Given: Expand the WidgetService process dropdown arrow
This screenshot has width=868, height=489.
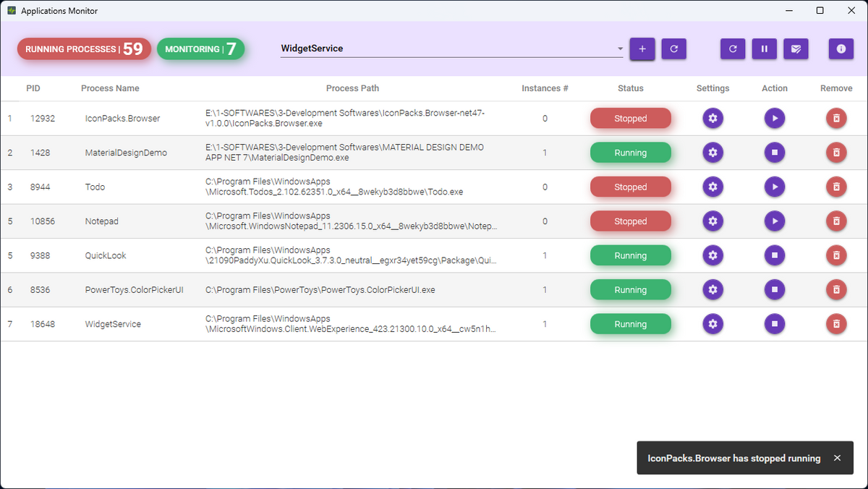Looking at the screenshot, I should pyautogui.click(x=620, y=49).
